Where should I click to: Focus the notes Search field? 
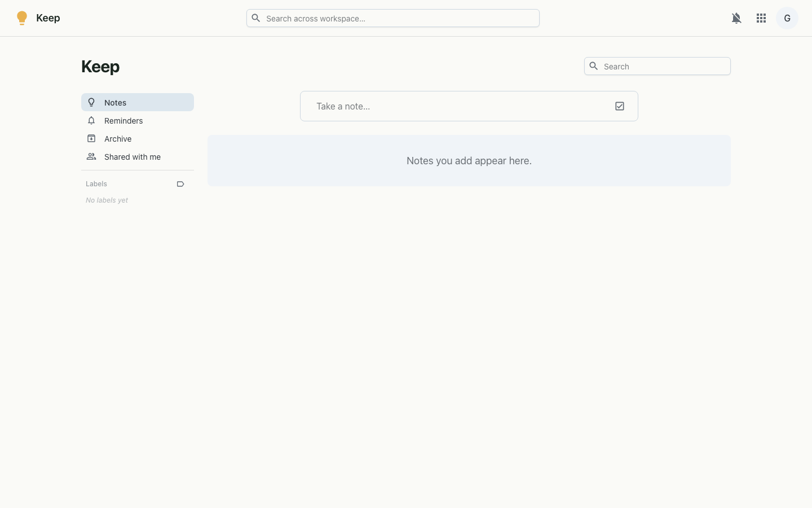(657, 66)
